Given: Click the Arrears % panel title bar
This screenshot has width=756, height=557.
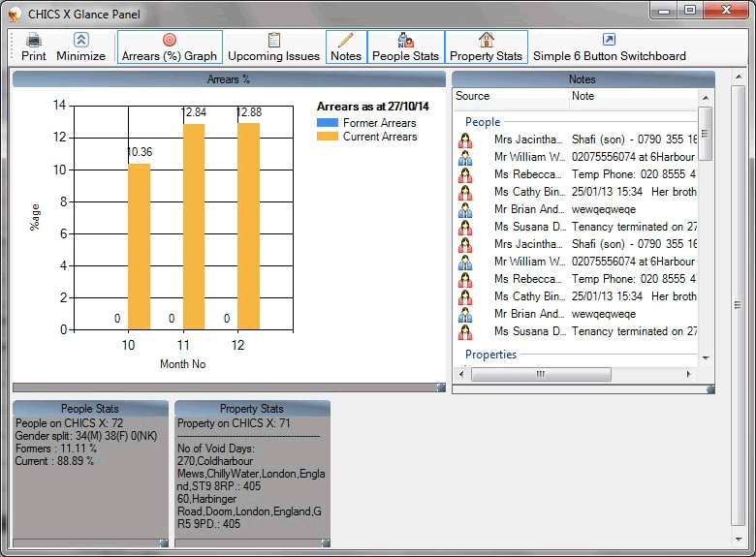Looking at the screenshot, I should tap(229, 79).
